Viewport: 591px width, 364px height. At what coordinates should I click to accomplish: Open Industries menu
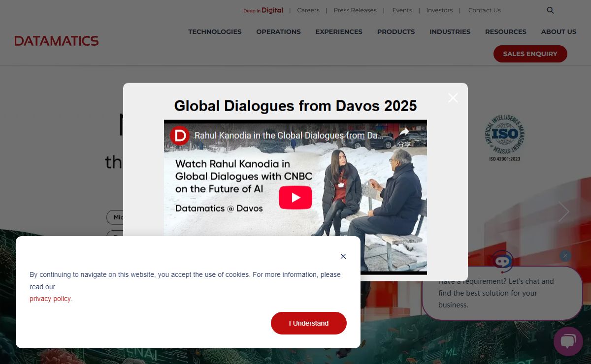[x=450, y=31]
